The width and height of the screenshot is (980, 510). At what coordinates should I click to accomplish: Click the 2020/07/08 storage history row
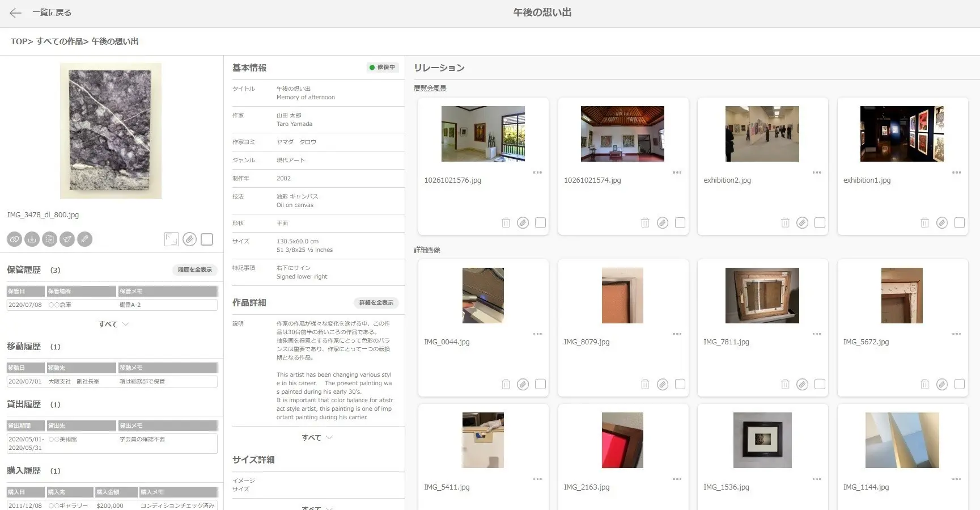[112, 305]
